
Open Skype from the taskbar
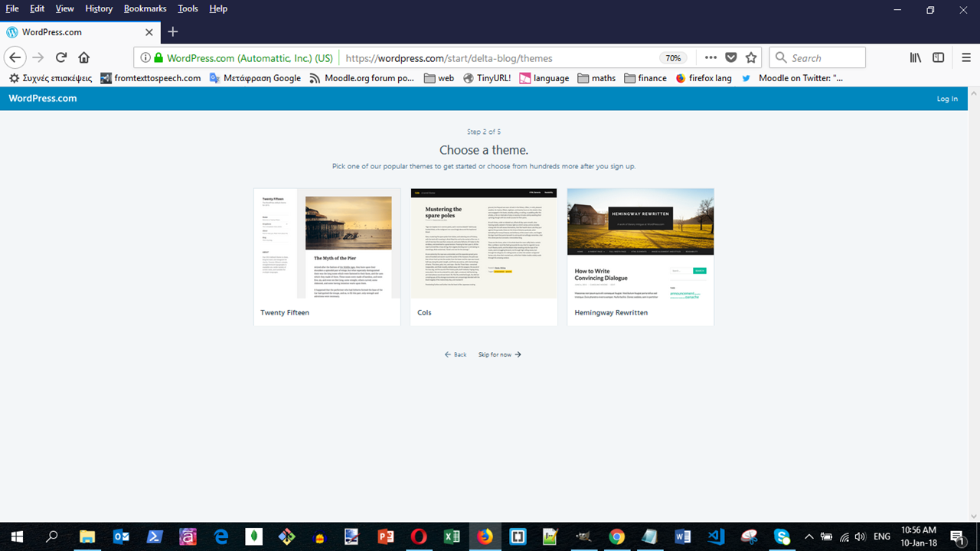pyautogui.click(x=782, y=536)
